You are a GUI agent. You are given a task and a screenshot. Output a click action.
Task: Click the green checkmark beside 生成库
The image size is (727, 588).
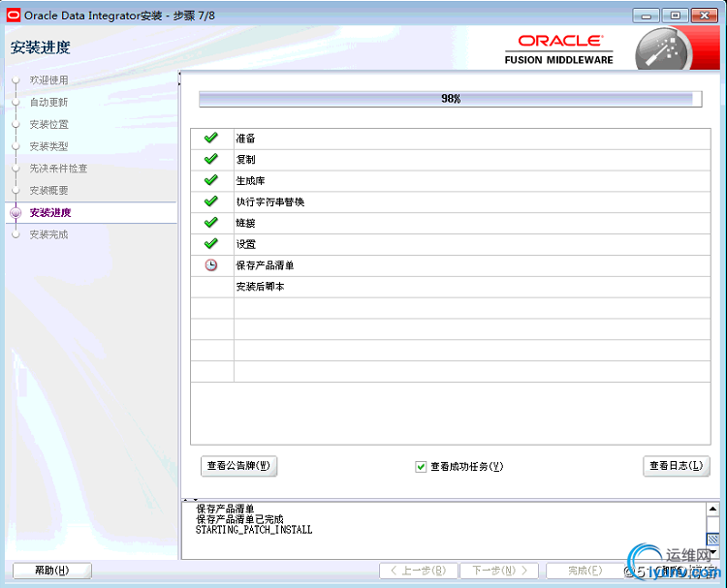pyautogui.click(x=211, y=180)
